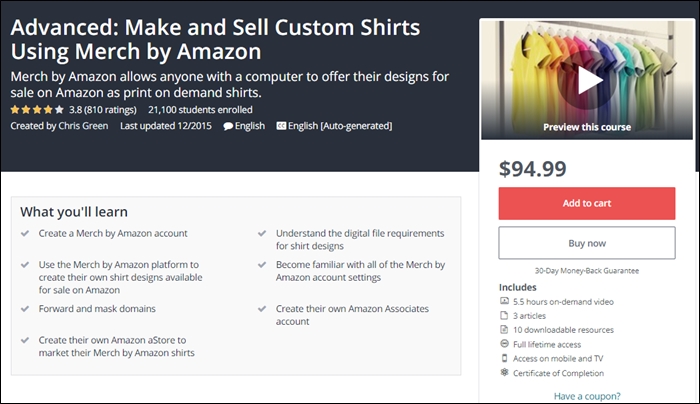Viewport: 700px width, 404px height.
Task: Click the Certificate of Completion icon
Action: click(504, 373)
